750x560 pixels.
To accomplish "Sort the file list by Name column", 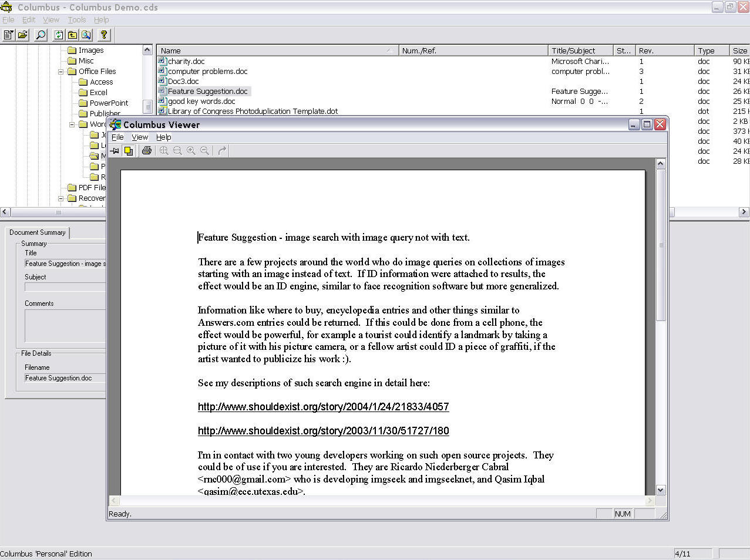I will pyautogui.click(x=278, y=50).
